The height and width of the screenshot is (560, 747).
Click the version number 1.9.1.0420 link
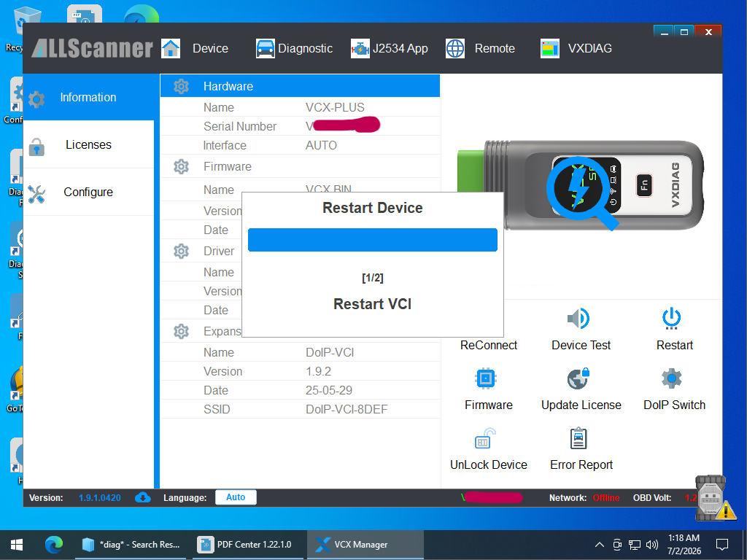99,497
